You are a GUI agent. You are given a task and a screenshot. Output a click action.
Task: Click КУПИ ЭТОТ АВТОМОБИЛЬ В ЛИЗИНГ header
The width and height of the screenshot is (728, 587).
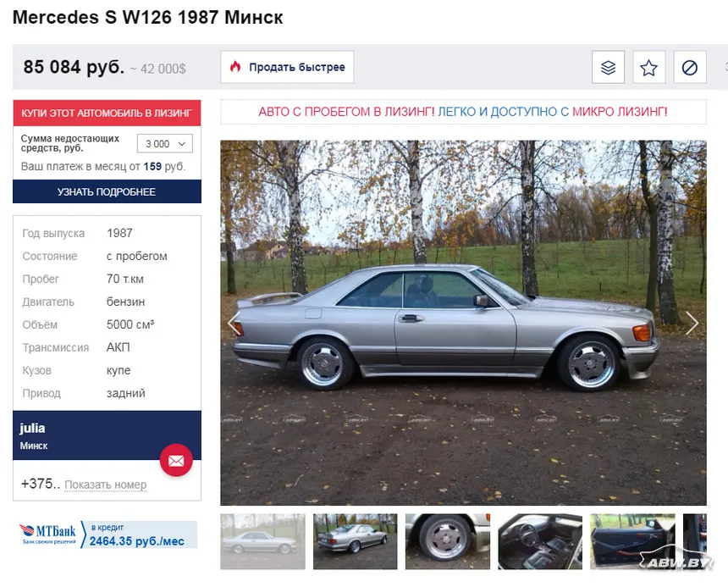pyautogui.click(x=107, y=113)
